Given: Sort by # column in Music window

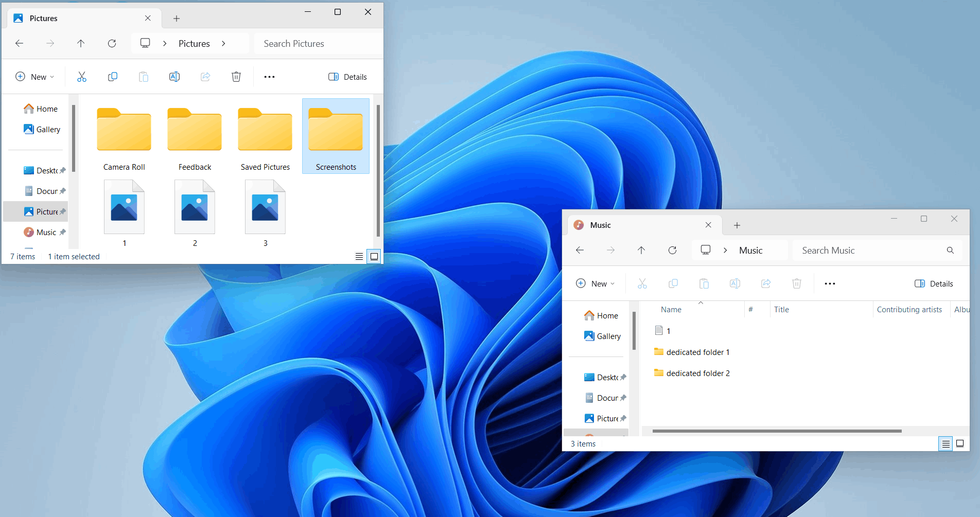Looking at the screenshot, I should tap(750, 309).
